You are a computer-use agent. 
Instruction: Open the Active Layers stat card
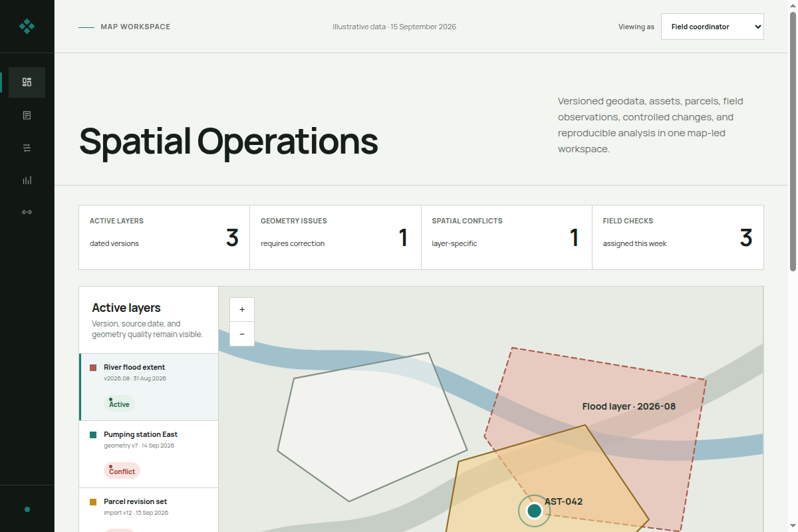click(164, 237)
